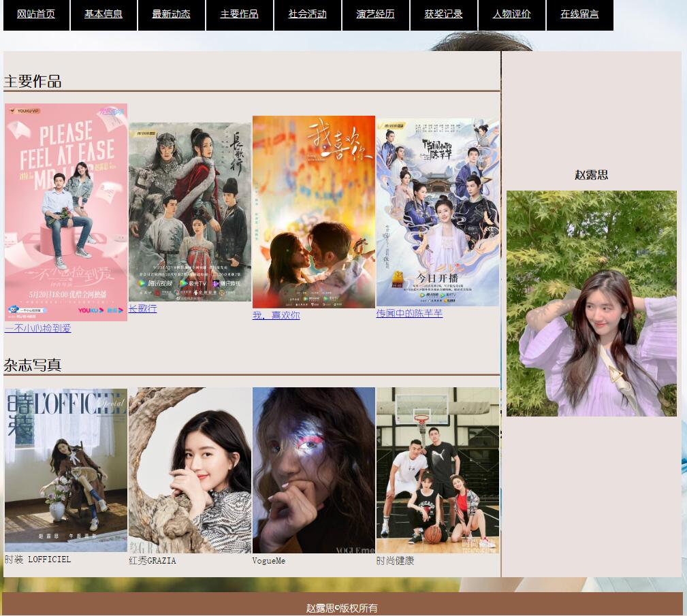Click the 长歌行 link

coord(142,308)
